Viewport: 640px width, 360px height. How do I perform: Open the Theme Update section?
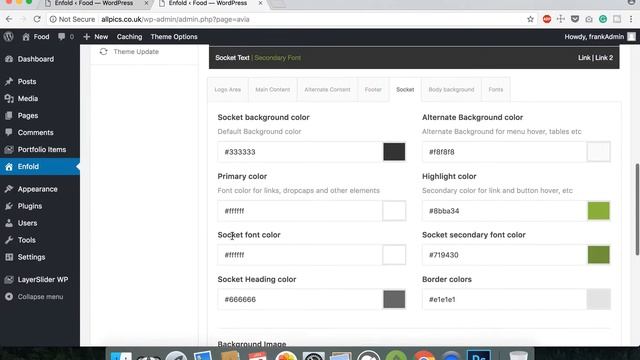136,52
